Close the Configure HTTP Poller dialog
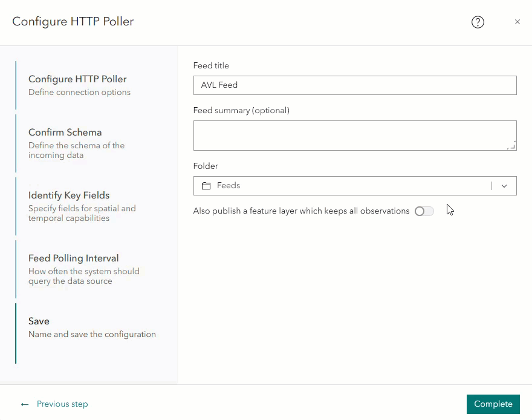 (x=517, y=22)
